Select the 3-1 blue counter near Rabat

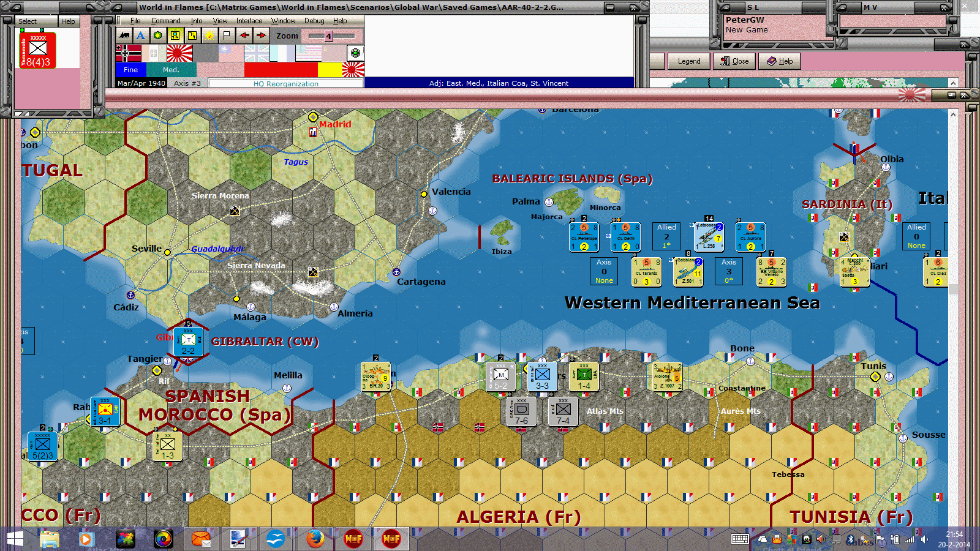coord(105,412)
